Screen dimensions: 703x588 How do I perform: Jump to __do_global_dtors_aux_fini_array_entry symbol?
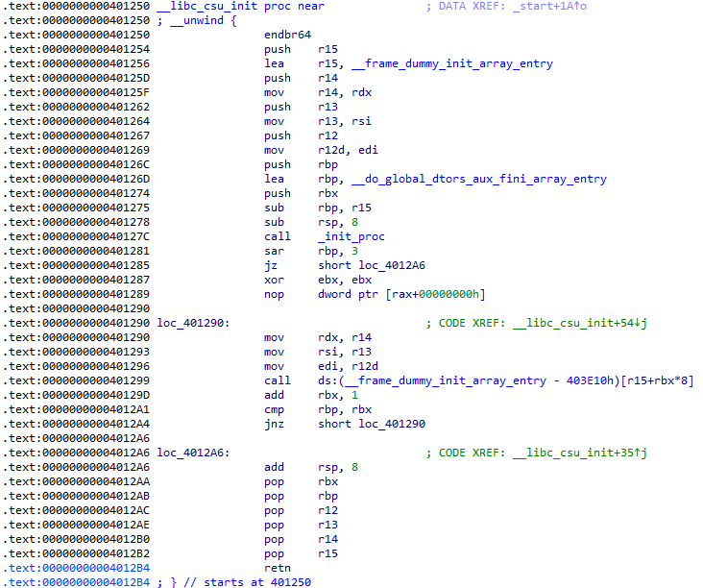tap(476, 179)
